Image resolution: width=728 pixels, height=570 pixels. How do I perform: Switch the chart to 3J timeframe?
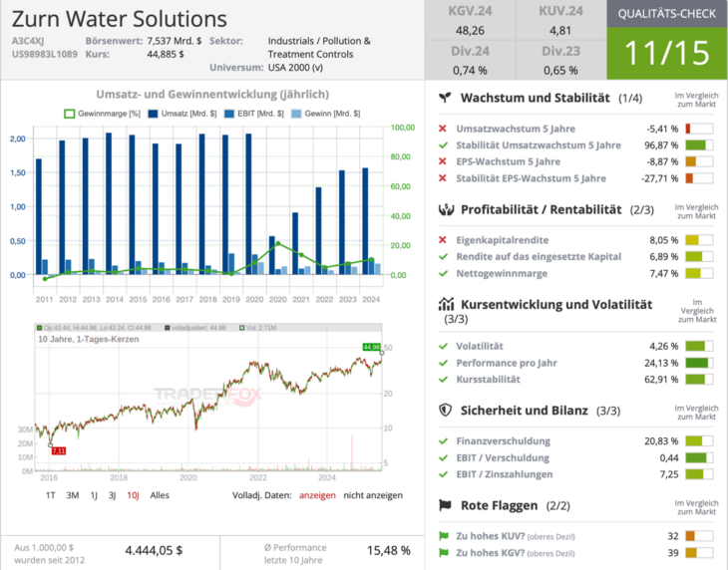click(x=112, y=495)
